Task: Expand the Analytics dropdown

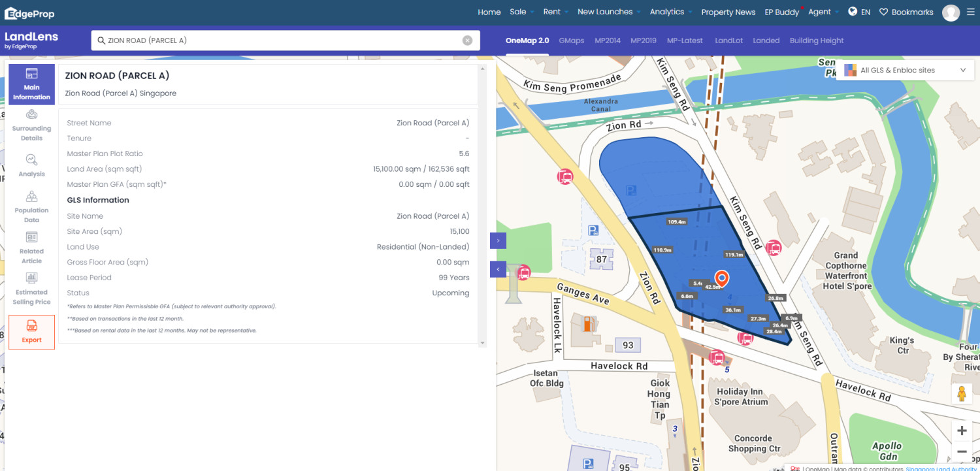Action: (671, 12)
